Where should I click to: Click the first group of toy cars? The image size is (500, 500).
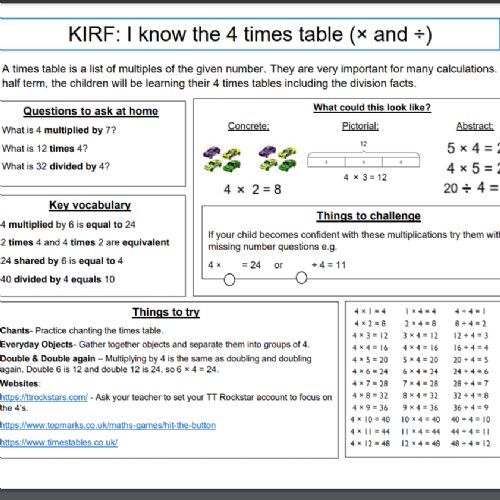[x=222, y=159]
